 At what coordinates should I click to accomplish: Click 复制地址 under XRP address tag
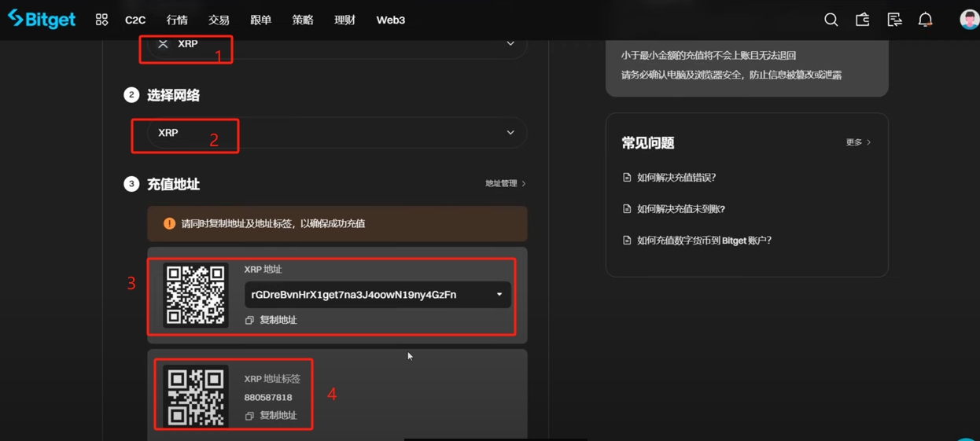point(278,415)
